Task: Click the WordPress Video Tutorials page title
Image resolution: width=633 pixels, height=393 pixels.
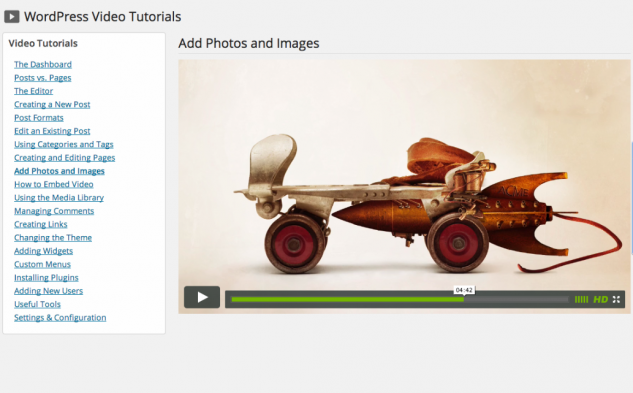Action: pos(103,17)
